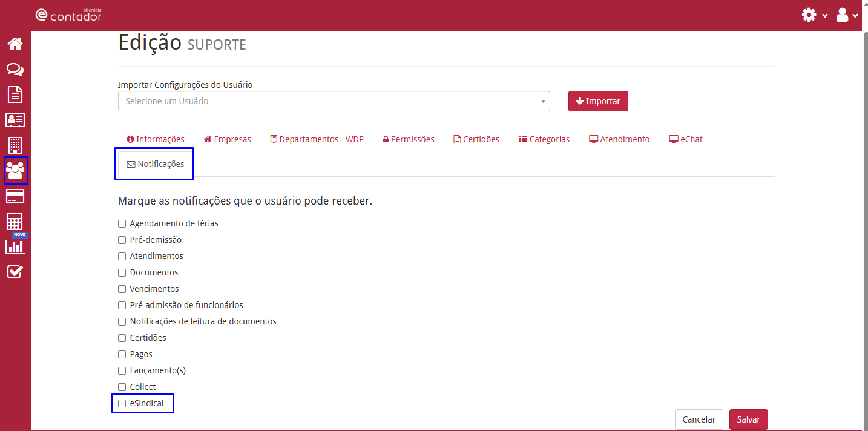
Task: Tick the Certidões notification checkbox
Action: click(x=122, y=338)
